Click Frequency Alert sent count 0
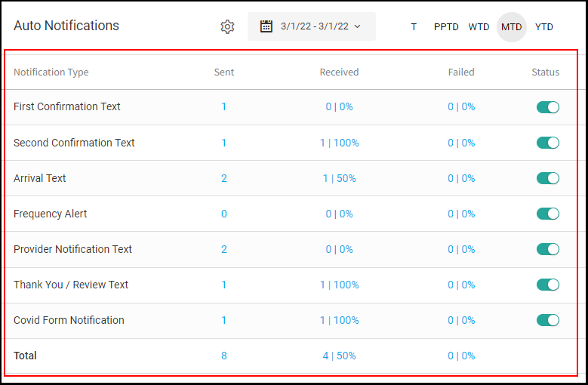The image size is (588, 385). pyautogui.click(x=224, y=214)
